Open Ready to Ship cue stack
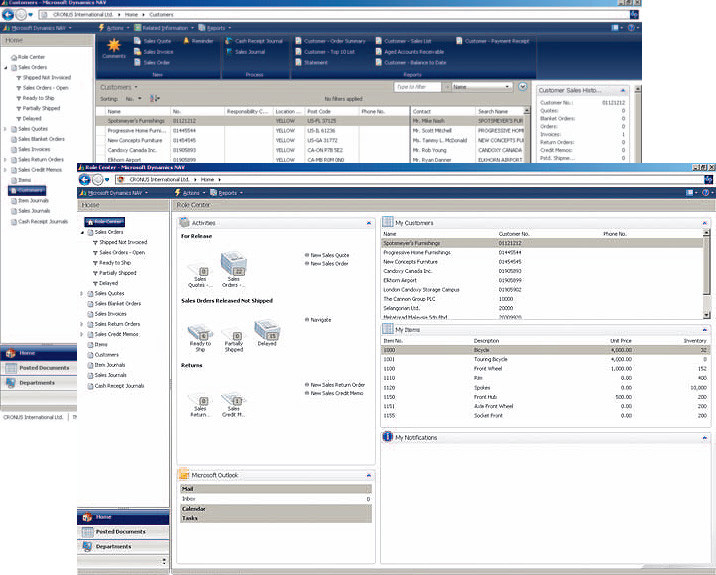The height and width of the screenshot is (575, 716). click(200, 337)
